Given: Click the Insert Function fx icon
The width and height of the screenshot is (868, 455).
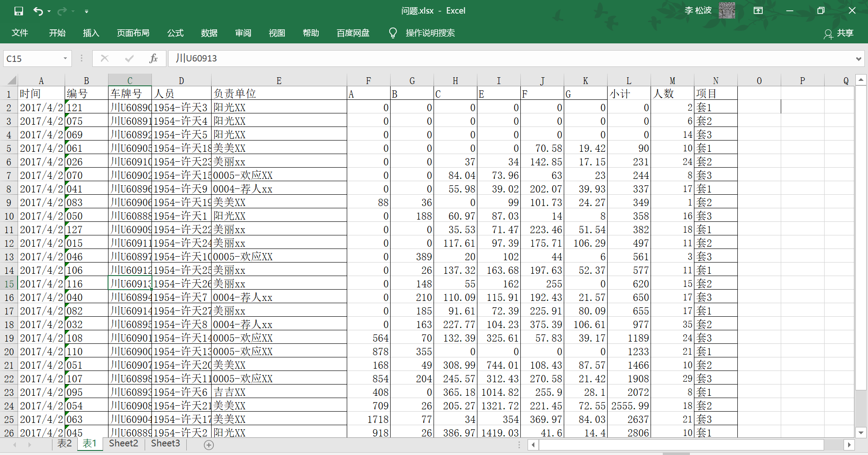Looking at the screenshot, I should click(x=153, y=58).
